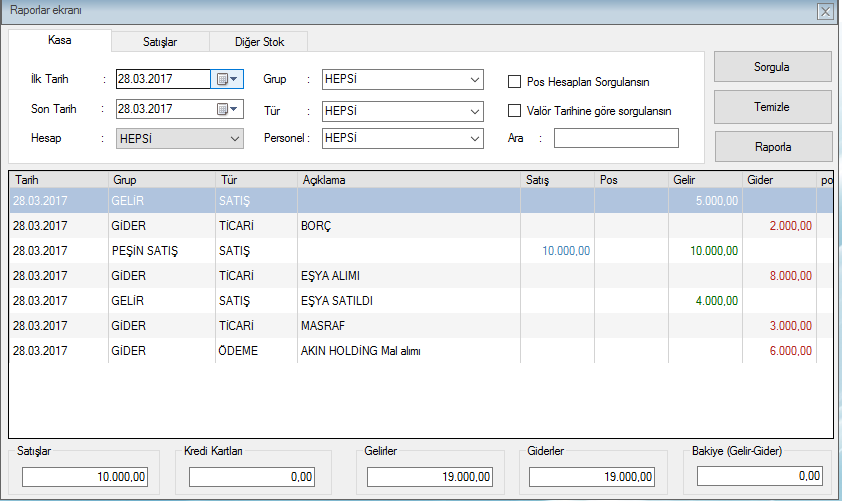Screen dimensions: 842x501
Task: Expand the Grup dropdown
Action: (x=474, y=80)
